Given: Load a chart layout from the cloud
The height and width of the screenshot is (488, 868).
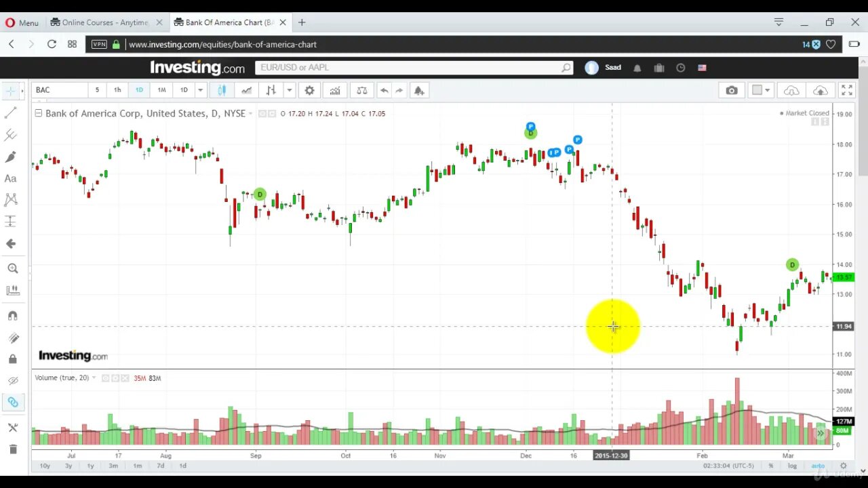Looking at the screenshot, I should (791, 90).
